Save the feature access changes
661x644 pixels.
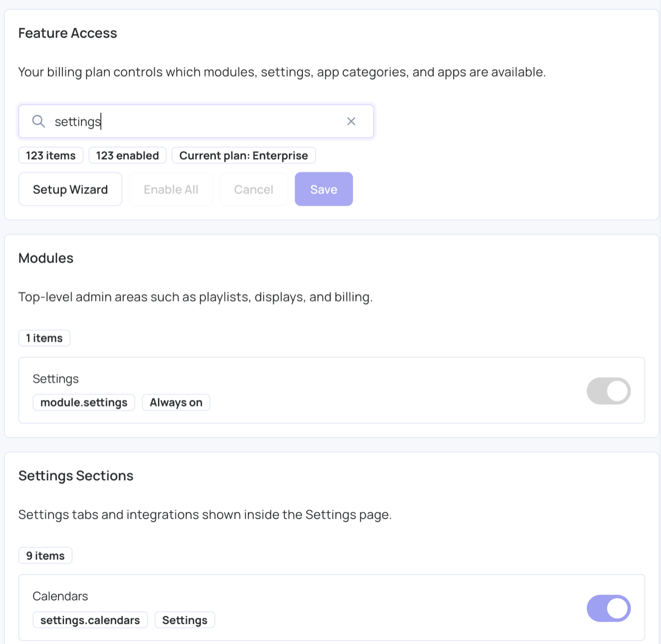(x=324, y=189)
